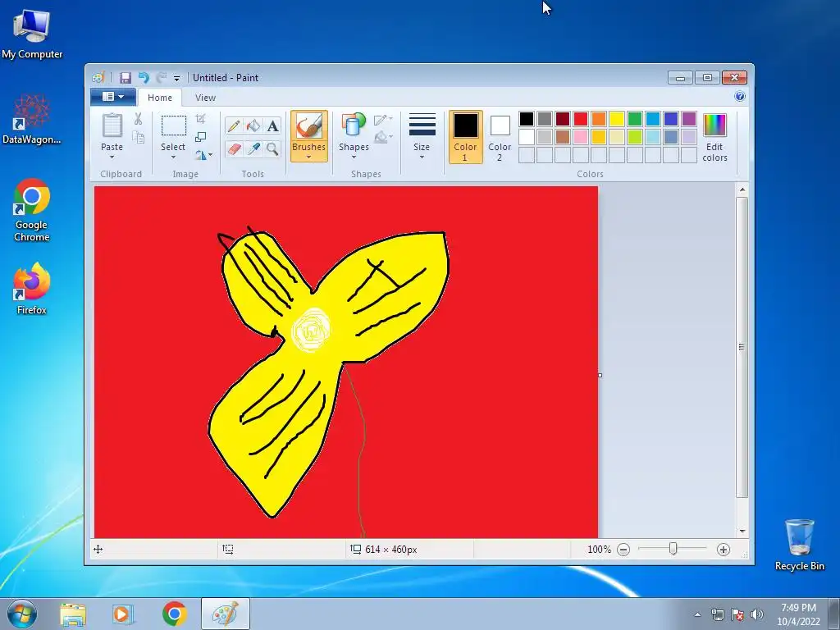Pick the orange color swatch

(599, 118)
